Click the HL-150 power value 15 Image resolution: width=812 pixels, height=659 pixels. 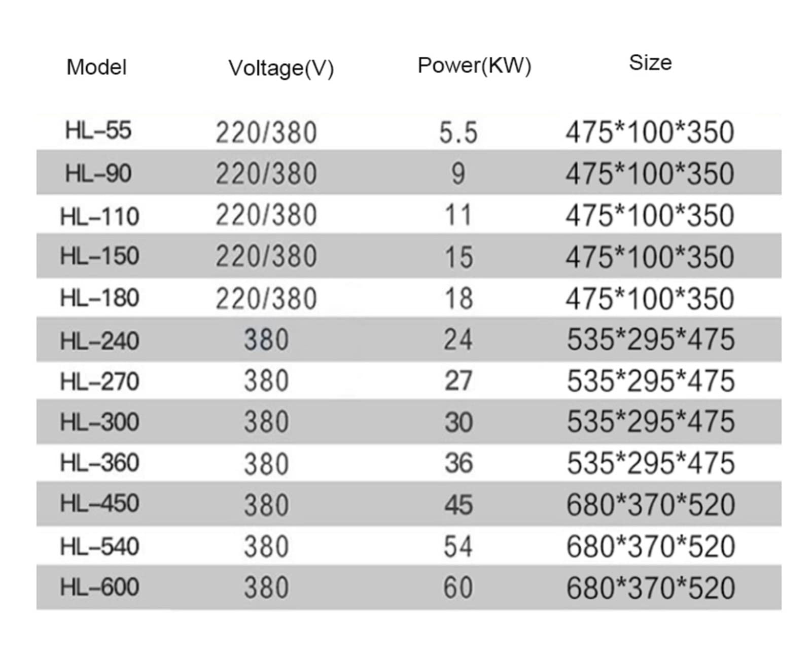[458, 257]
